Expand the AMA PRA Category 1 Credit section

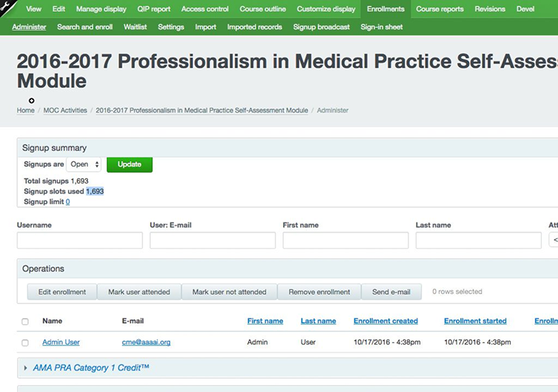pyautogui.click(x=91, y=368)
